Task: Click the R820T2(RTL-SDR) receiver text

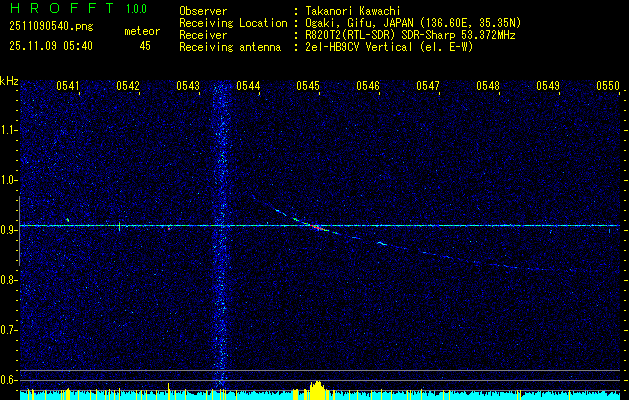Action: pyautogui.click(x=410, y=35)
